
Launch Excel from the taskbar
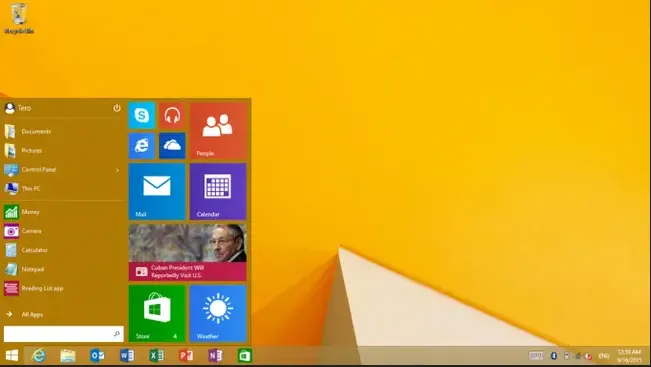(x=156, y=355)
